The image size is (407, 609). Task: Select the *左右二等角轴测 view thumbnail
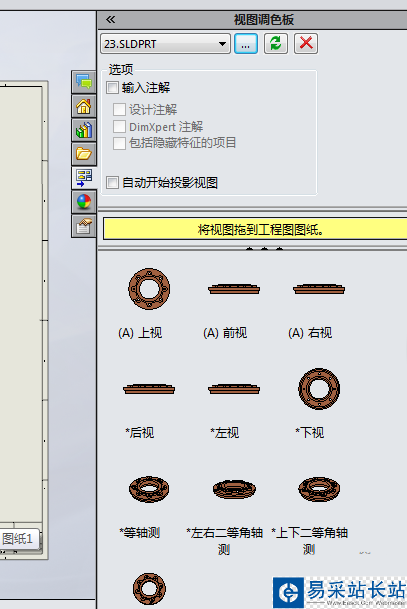tap(234, 489)
